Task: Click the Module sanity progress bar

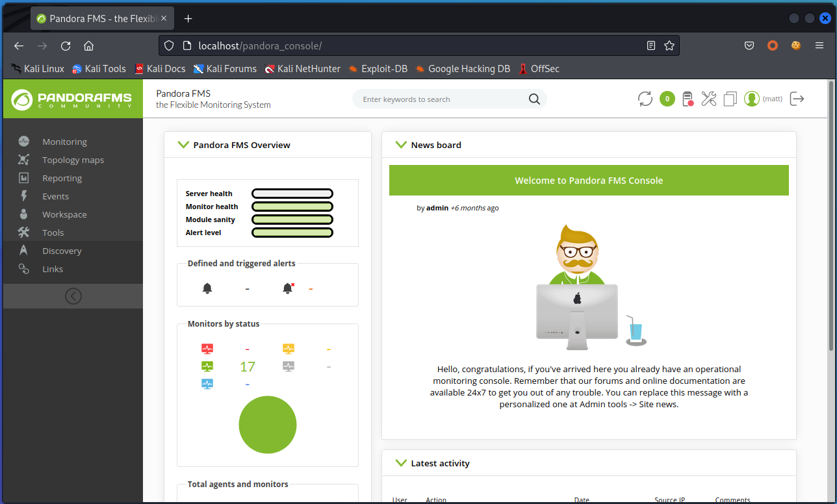Action: pos(292,220)
